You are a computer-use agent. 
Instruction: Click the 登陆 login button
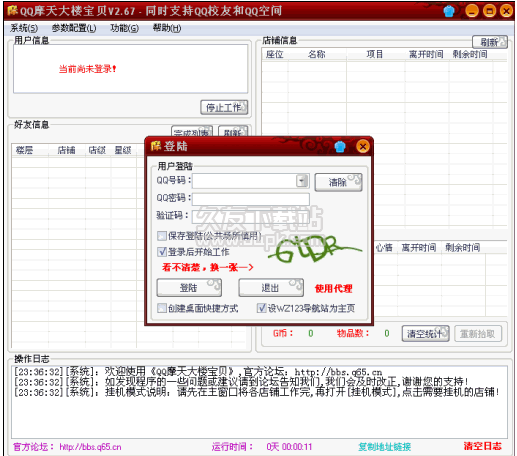189,288
